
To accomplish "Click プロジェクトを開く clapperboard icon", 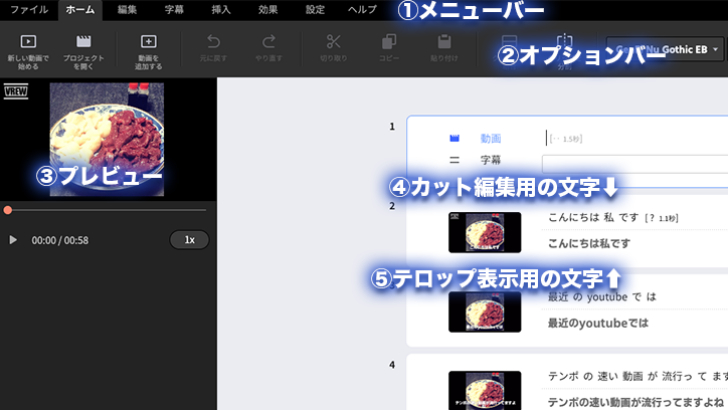I will 84,41.
